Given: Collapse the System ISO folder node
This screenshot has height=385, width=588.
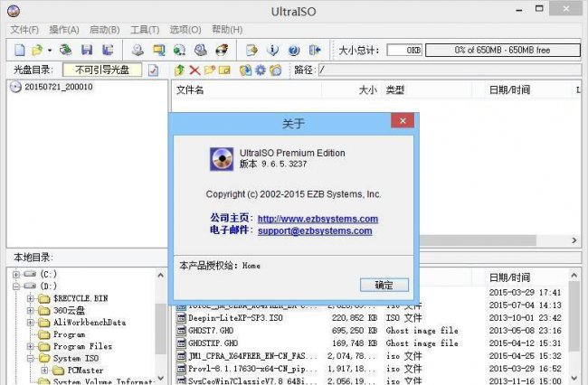Looking at the screenshot, I should (31, 359).
